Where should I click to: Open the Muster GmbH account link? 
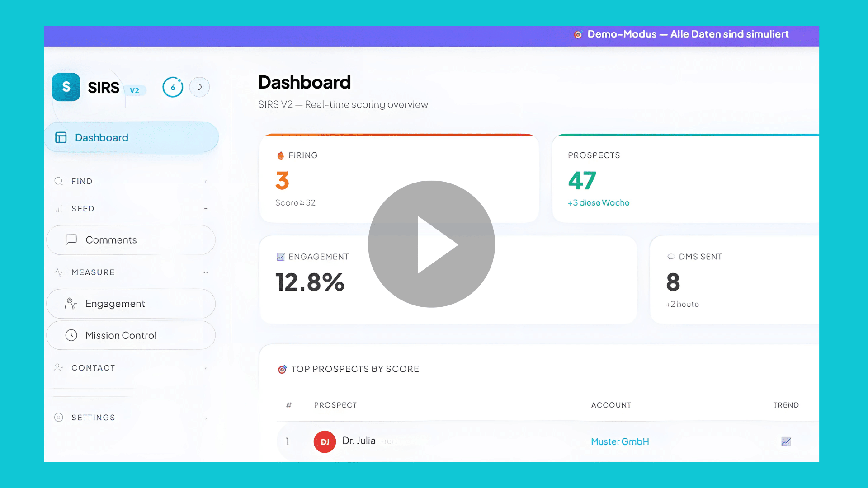(x=620, y=441)
